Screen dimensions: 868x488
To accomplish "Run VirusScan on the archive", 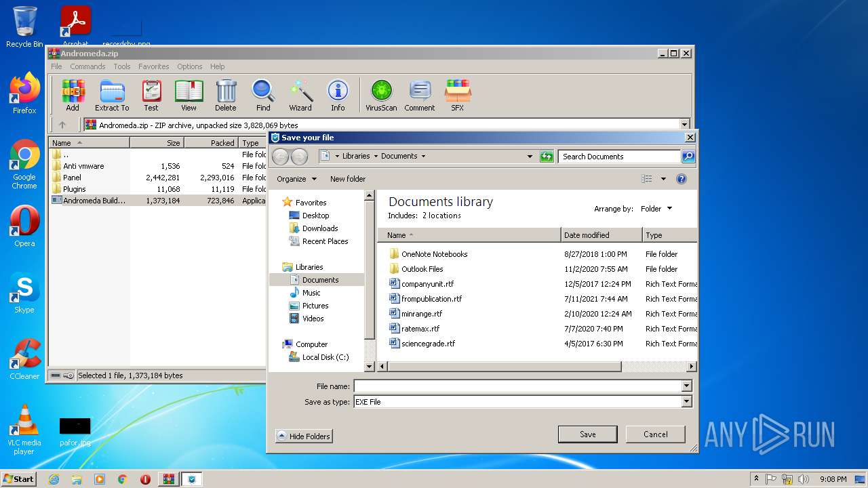I will tap(381, 95).
